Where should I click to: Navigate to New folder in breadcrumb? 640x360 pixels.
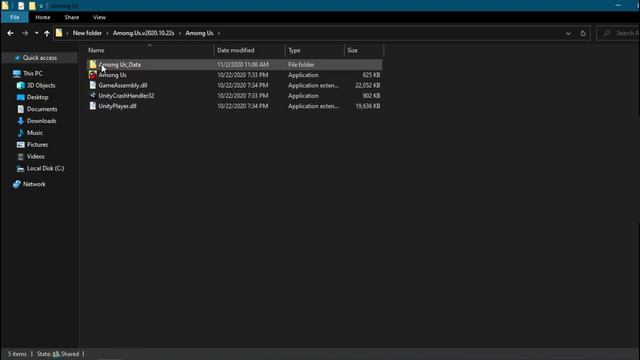[x=87, y=33]
